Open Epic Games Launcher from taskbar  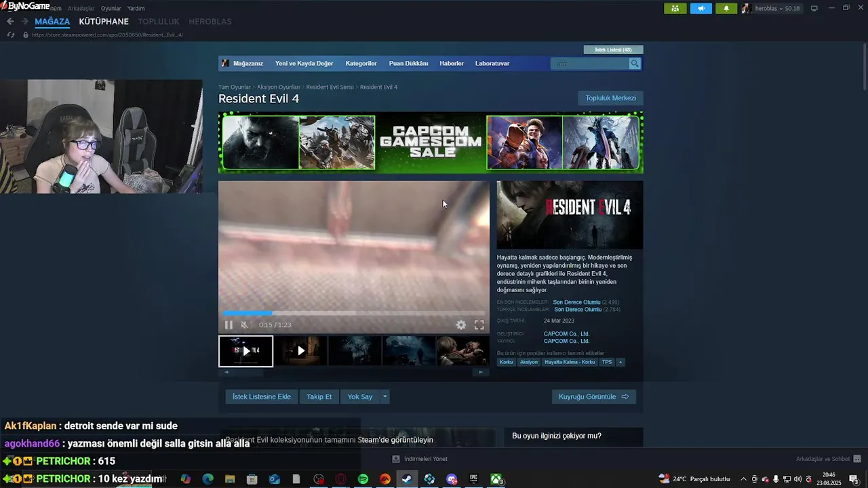(474, 479)
